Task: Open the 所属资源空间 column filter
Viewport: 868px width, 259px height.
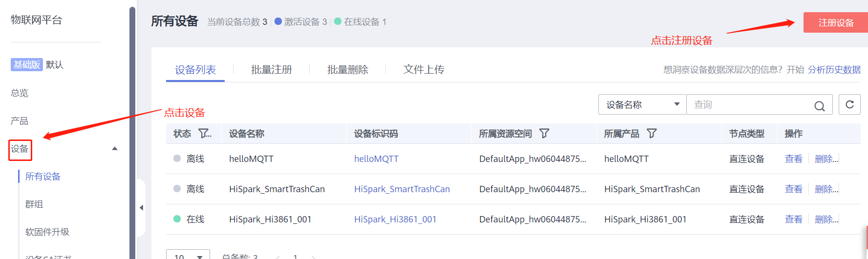Action: [544, 134]
